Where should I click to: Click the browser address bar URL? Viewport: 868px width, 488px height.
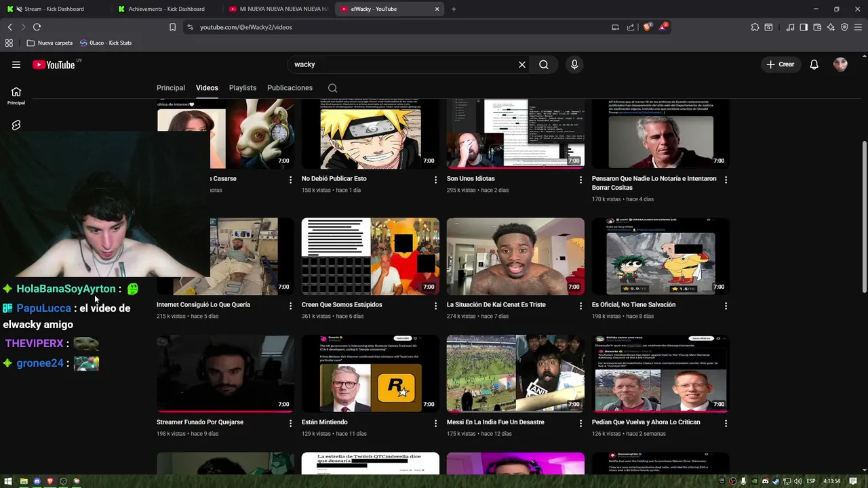click(246, 27)
